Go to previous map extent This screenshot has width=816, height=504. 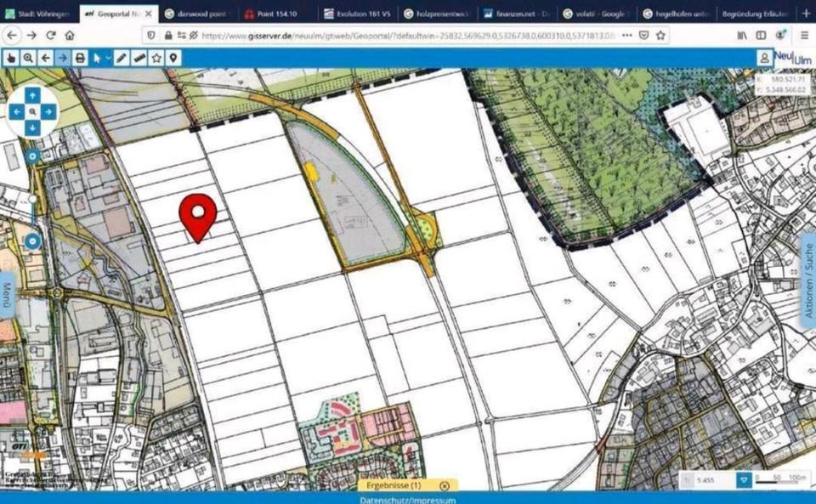(45, 58)
